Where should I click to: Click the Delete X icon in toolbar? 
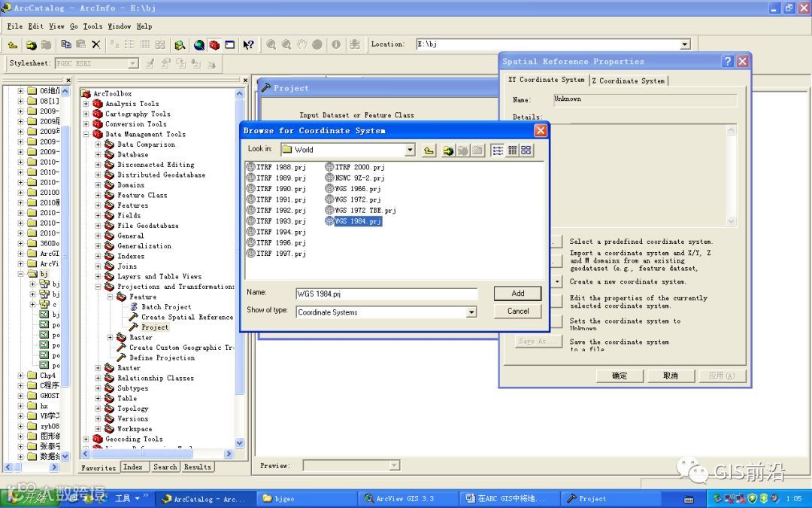[x=95, y=44]
